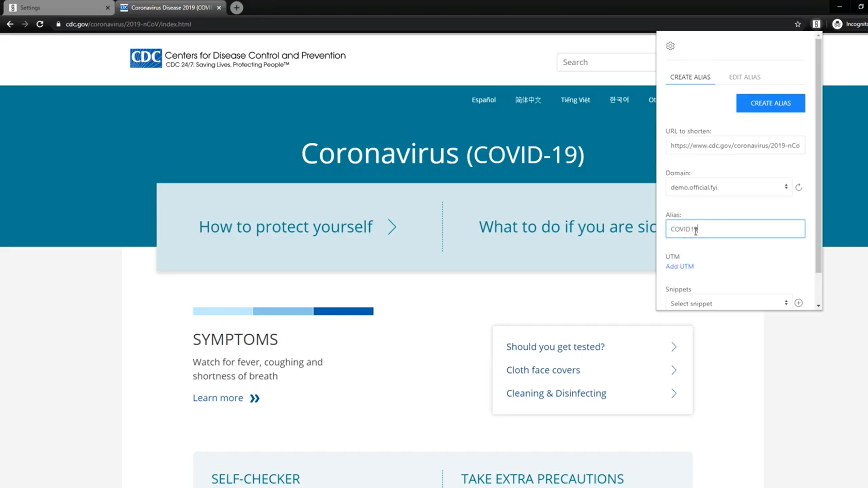Bookmark this page with the star icon

pyautogui.click(x=798, y=24)
